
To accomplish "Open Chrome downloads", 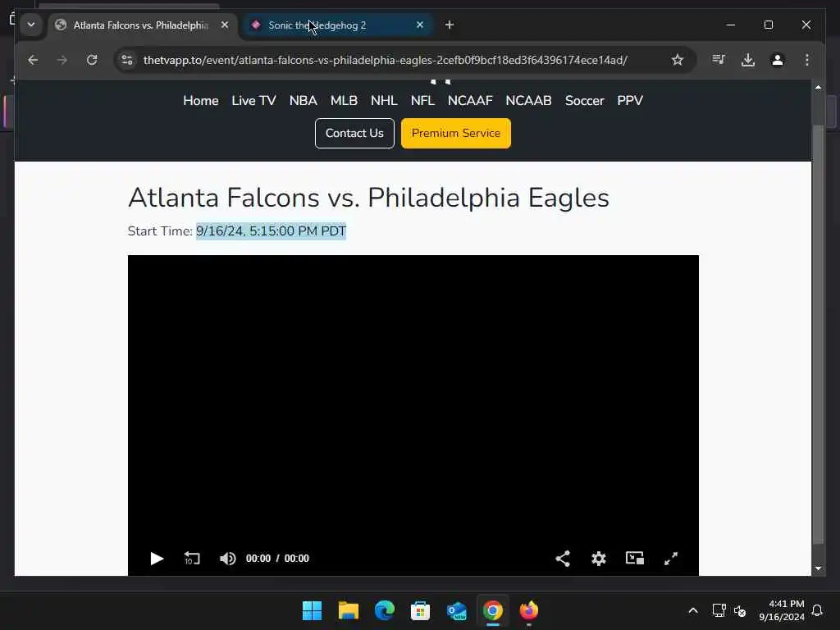I will point(748,60).
